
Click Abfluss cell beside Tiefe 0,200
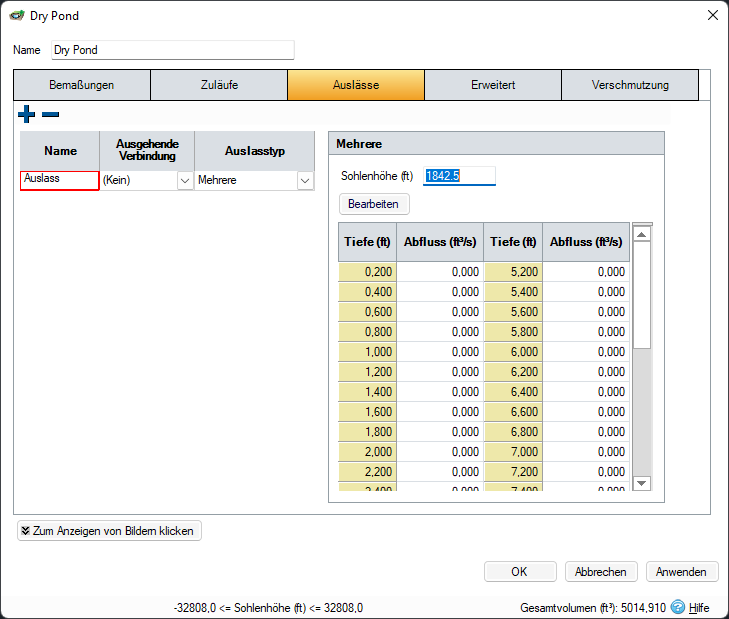click(440, 272)
